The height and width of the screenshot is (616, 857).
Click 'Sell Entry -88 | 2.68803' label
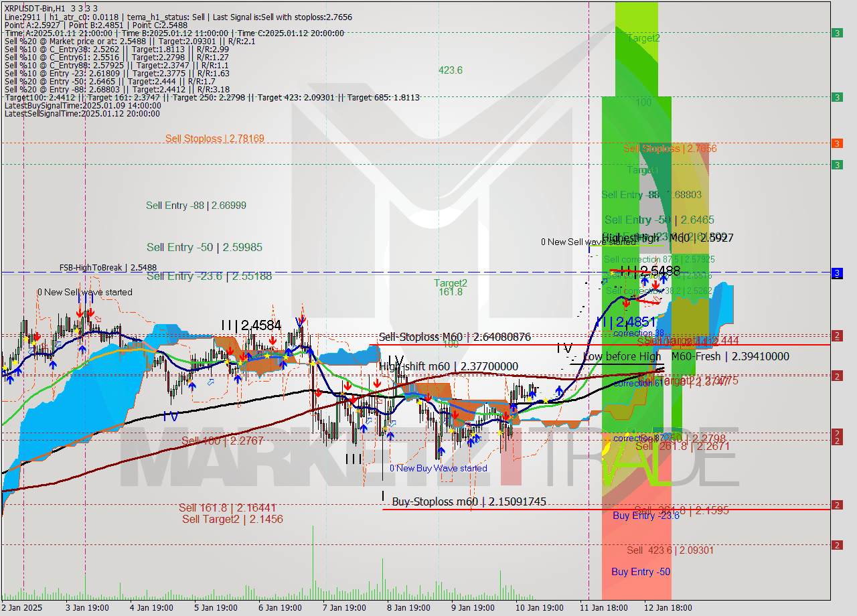(x=651, y=194)
